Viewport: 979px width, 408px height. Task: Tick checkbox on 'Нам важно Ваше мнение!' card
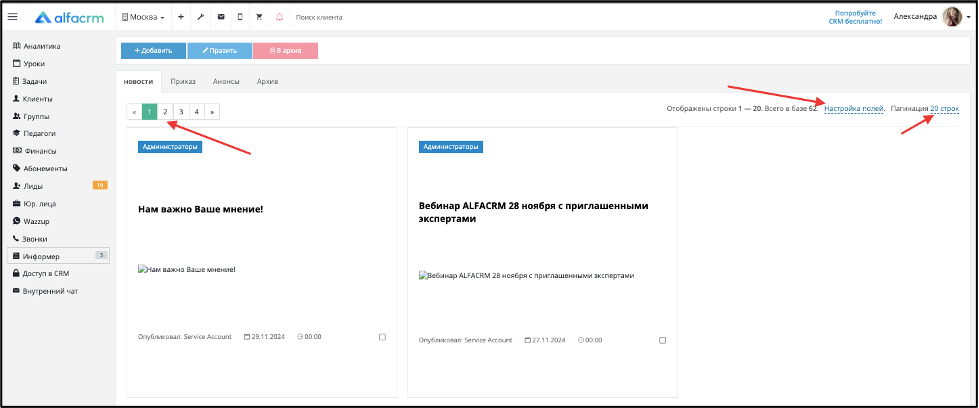(382, 337)
